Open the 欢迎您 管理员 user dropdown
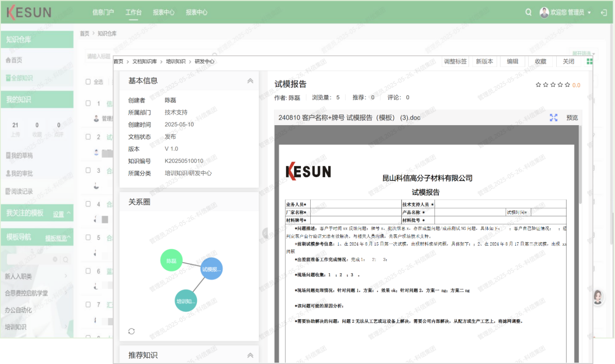Screen dimensions: 615x364 [x=566, y=13]
